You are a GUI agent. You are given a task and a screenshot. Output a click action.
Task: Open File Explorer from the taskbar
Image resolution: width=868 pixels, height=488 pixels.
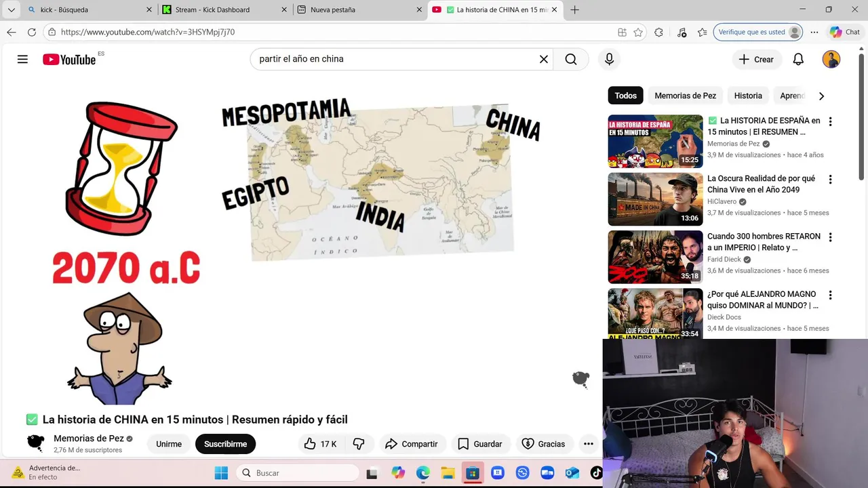tap(448, 472)
